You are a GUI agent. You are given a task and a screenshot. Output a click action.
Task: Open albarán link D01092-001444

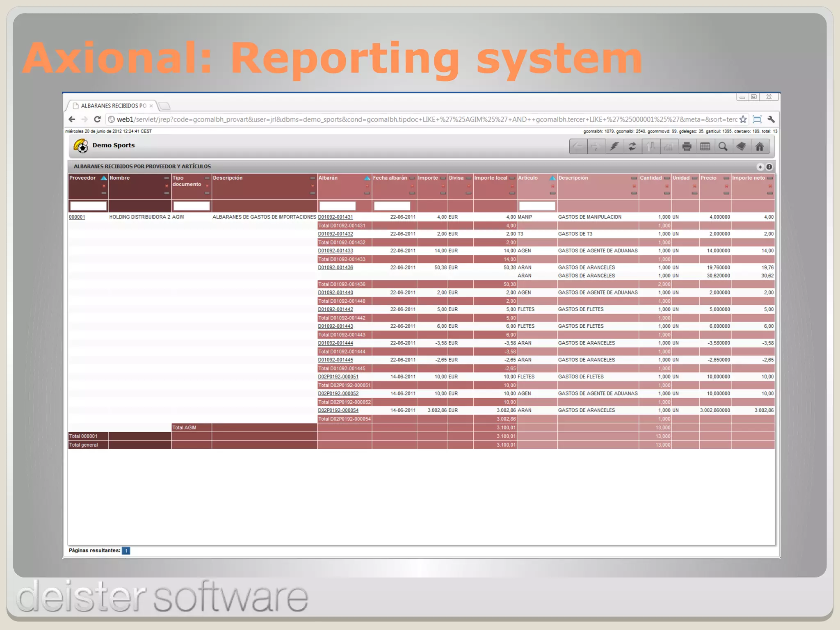336,343
